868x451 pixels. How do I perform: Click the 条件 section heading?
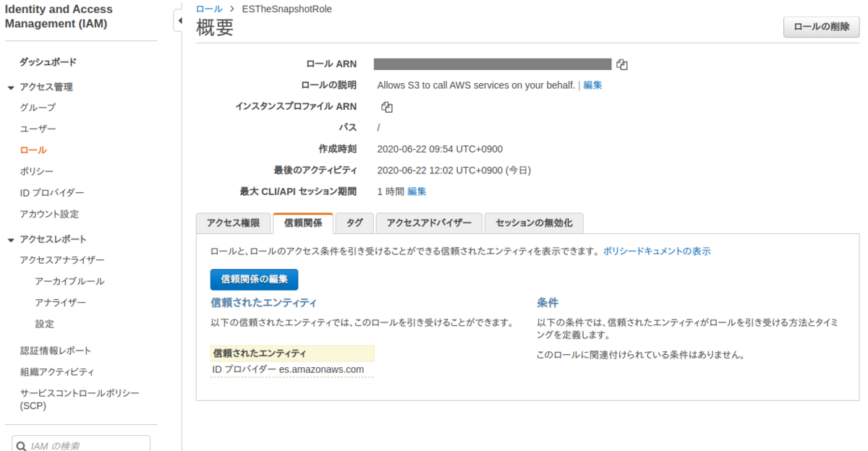[548, 303]
